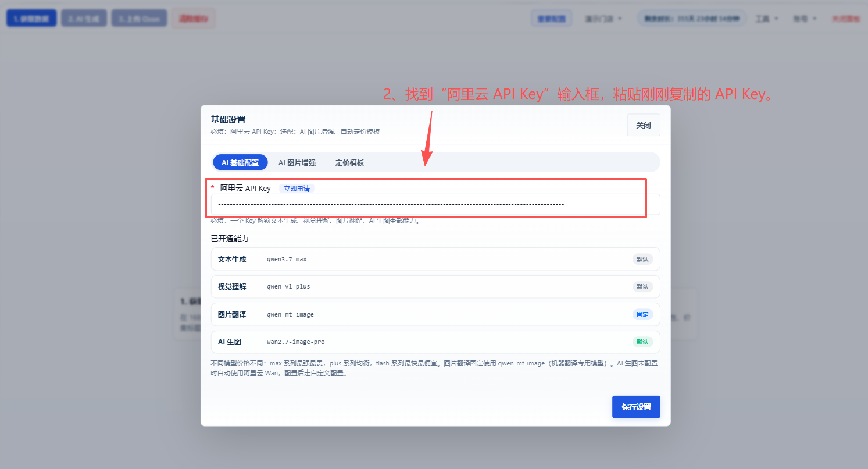The width and height of the screenshot is (868, 469).
Task: Click the qwen-mt-image model name
Action: [x=290, y=314]
